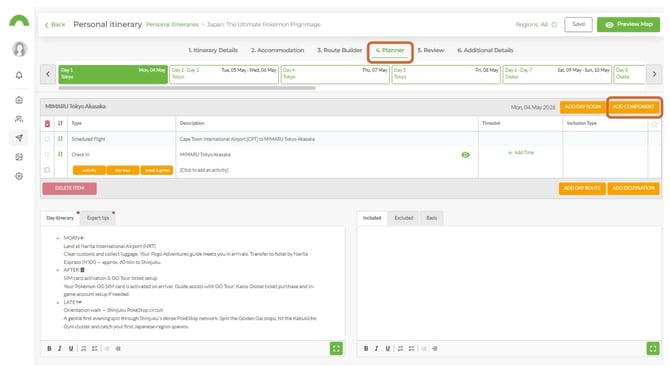This screenshot has width=670, height=367.
Task: Click the green app logo
Action: tap(19, 21)
